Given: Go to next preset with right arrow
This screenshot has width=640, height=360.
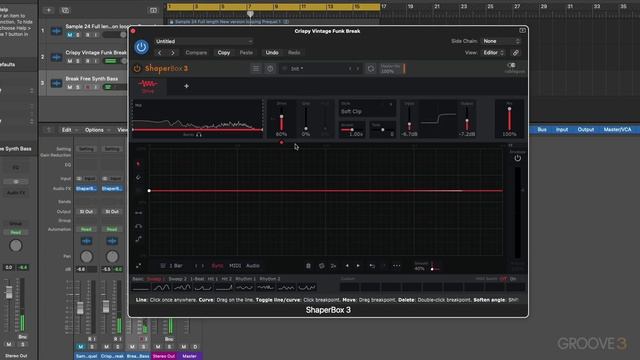Looking at the screenshot, I should (x=173, y=53).
